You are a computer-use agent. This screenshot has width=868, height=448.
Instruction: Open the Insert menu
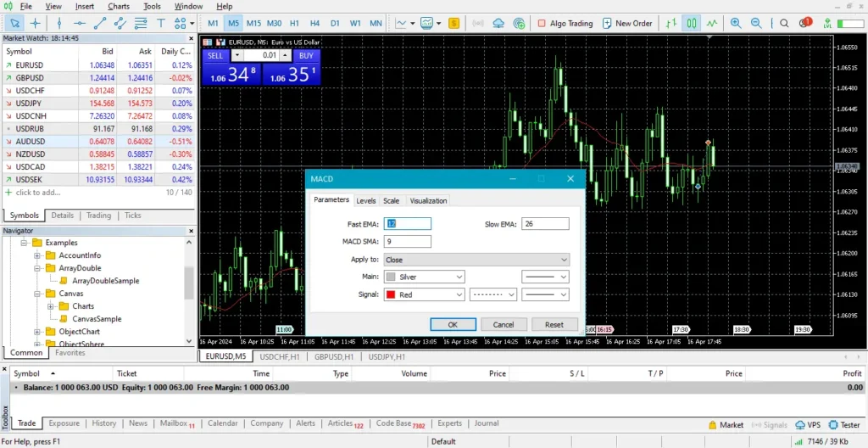(x=85, y=7)
